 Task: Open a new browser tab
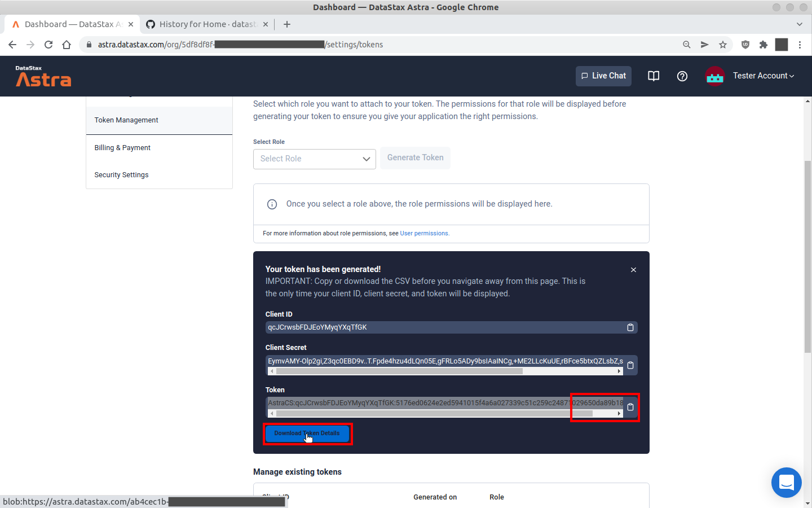[x=287, y=24]
